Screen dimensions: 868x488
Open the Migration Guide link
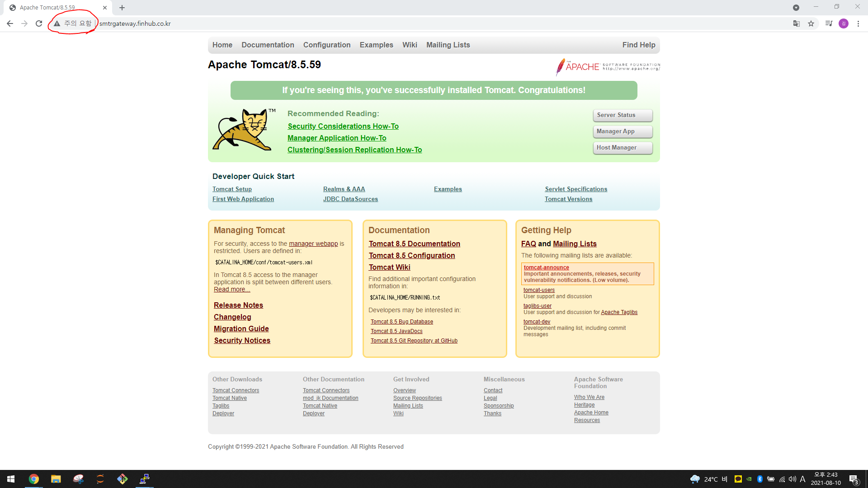[x=241, y=328]
